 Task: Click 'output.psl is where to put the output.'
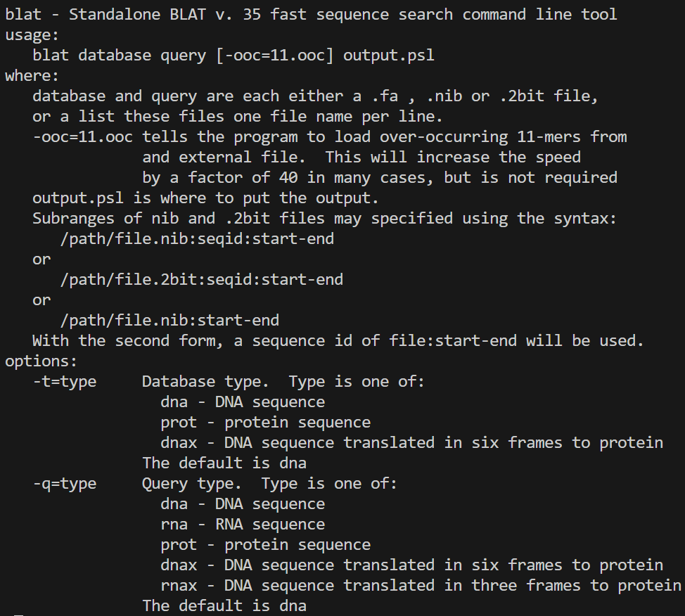click(x=205, y=198)
